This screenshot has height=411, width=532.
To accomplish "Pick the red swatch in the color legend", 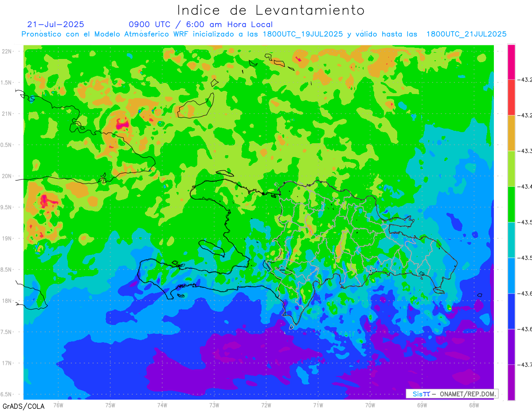I will click(511, 98).
